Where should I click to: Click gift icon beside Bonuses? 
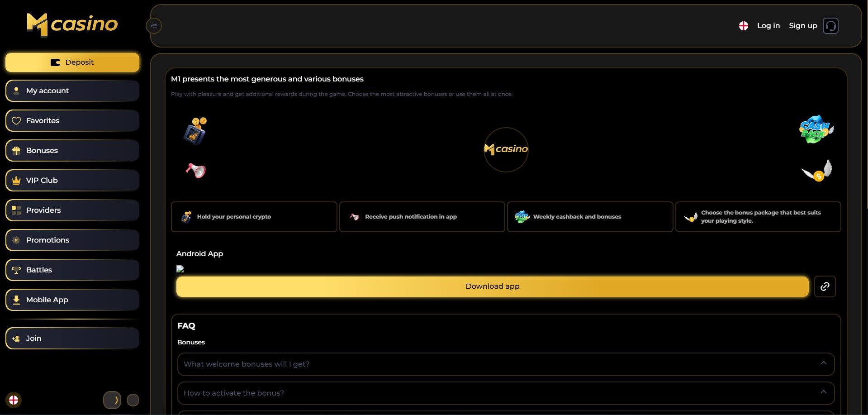point(16,151)
